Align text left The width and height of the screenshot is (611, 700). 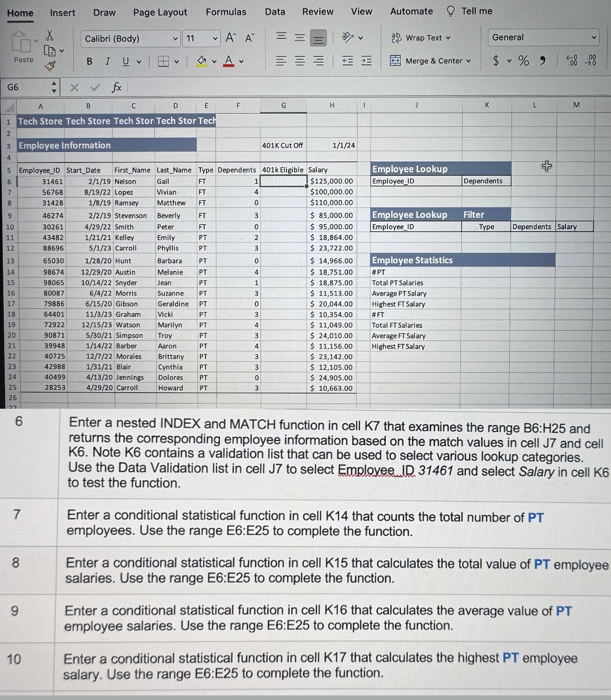click(x=281, y=61)
